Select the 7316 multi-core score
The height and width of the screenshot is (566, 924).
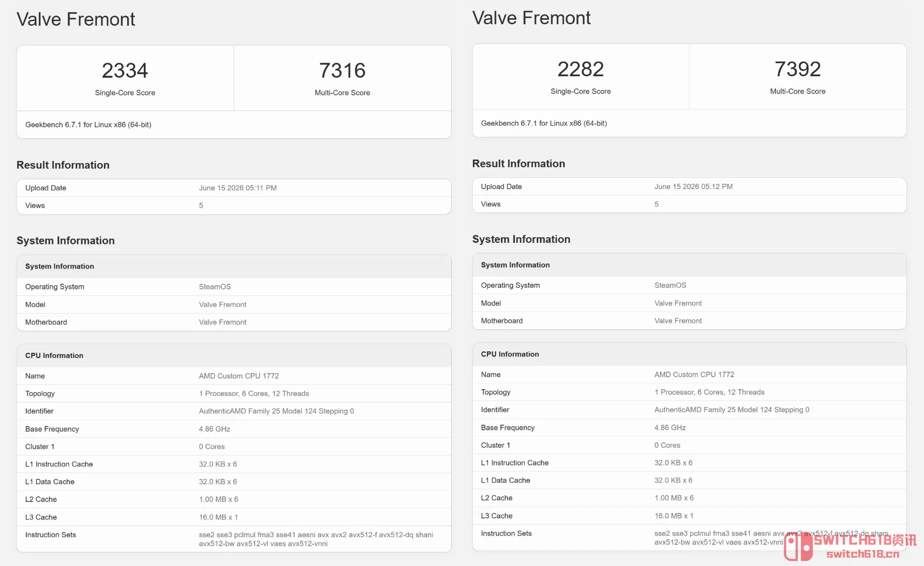(x=342, y=70)
